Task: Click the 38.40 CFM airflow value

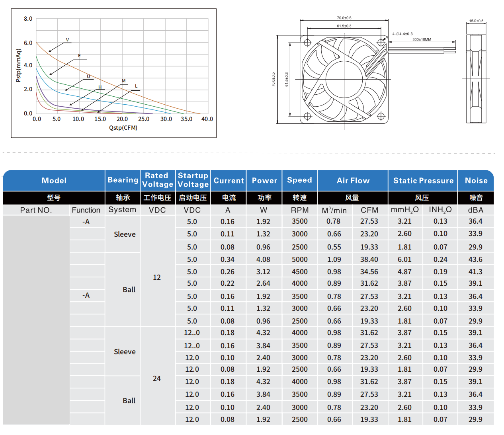Action: tap(369, 259)
